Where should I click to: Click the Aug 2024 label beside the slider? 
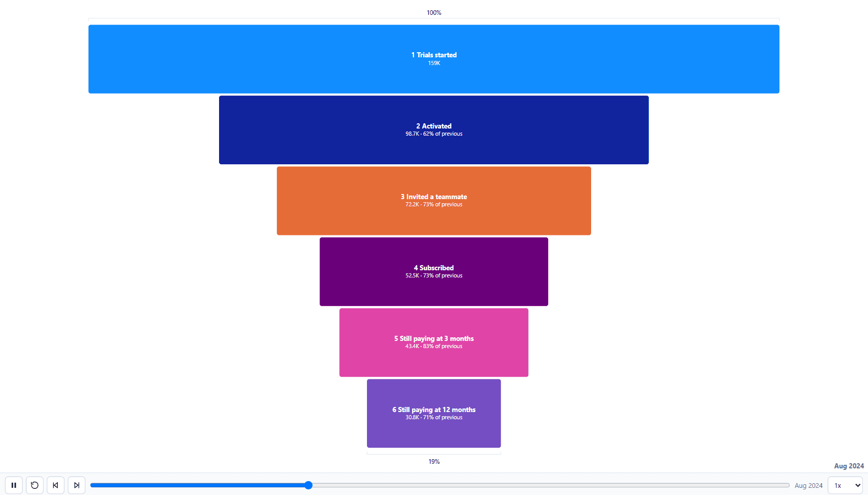pyautogui.click(x=809, y=486)
